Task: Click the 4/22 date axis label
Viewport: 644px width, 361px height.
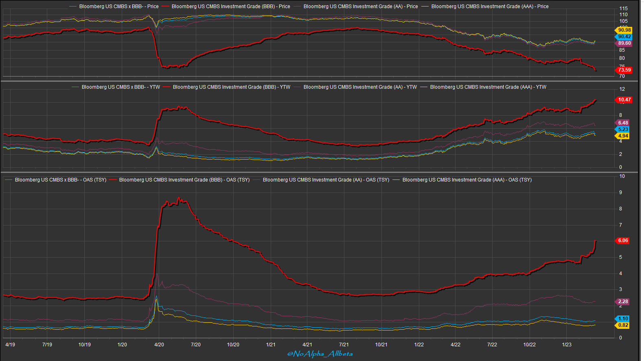Action: click(456, 345)
